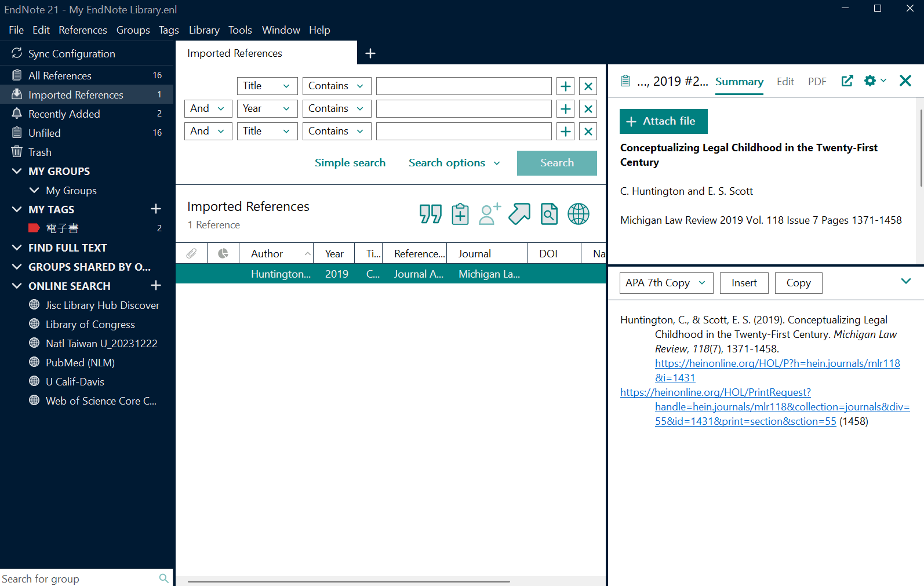Sort by the Author column header
924x586 pixels.
276,253
